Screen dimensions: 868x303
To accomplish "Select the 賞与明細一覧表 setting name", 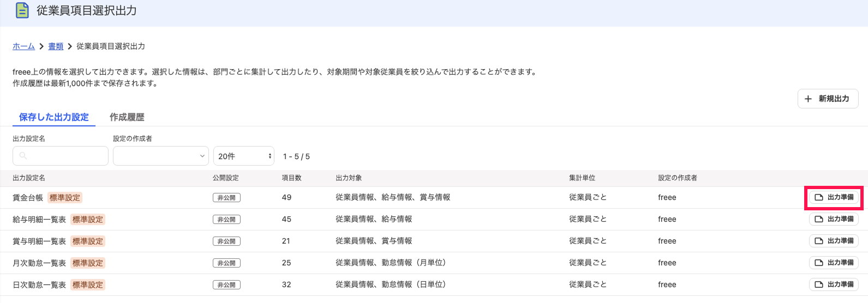I will pos(39,241).
